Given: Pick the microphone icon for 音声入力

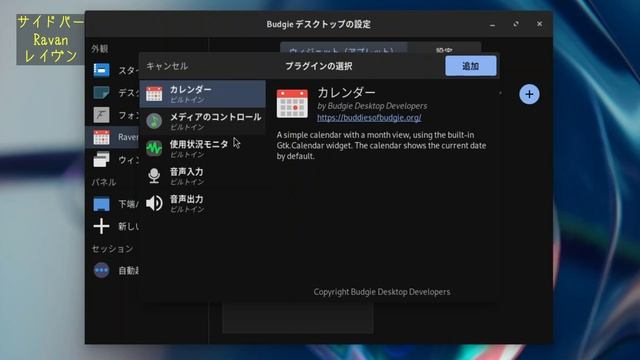Looking at the screenshot, I should point(154,176).
